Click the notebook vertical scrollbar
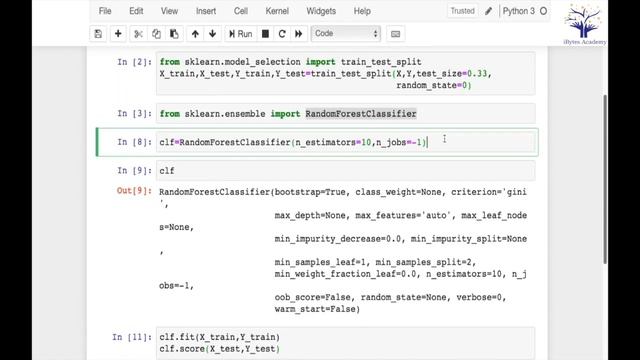Viewport: 640px width, 360px height. click(605, 179)
